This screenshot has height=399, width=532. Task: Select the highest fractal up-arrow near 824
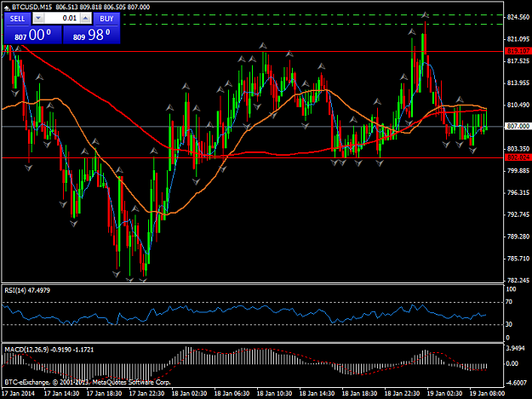coord(425,15)
